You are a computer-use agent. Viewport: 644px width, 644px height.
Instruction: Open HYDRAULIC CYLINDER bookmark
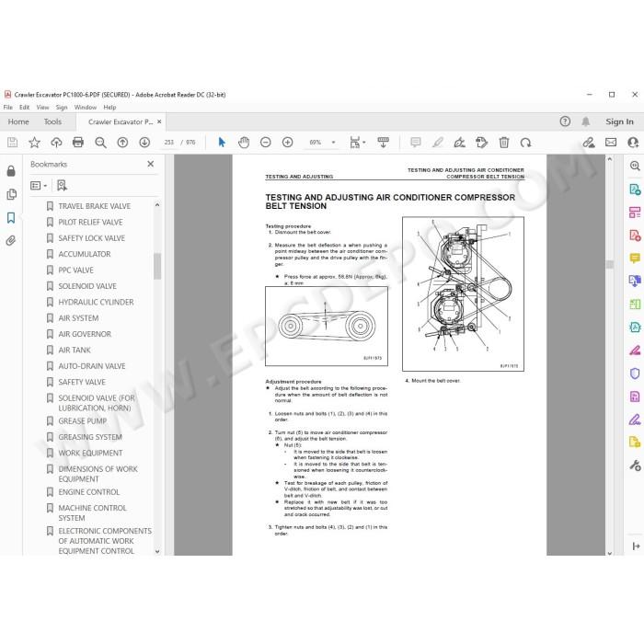coord(96,303)
